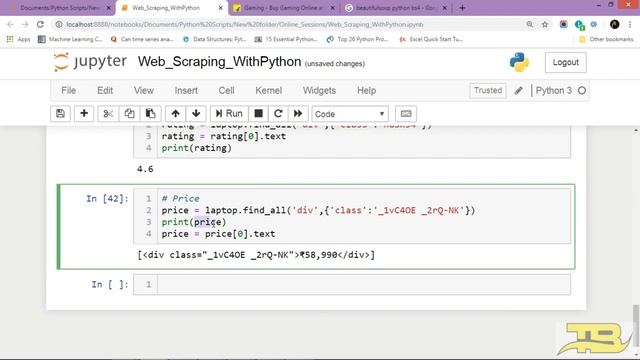Switch to the Web_Scraping_WithPython browser tab
Viewport: 640px width, 360px height.
(x=171, y=8)
